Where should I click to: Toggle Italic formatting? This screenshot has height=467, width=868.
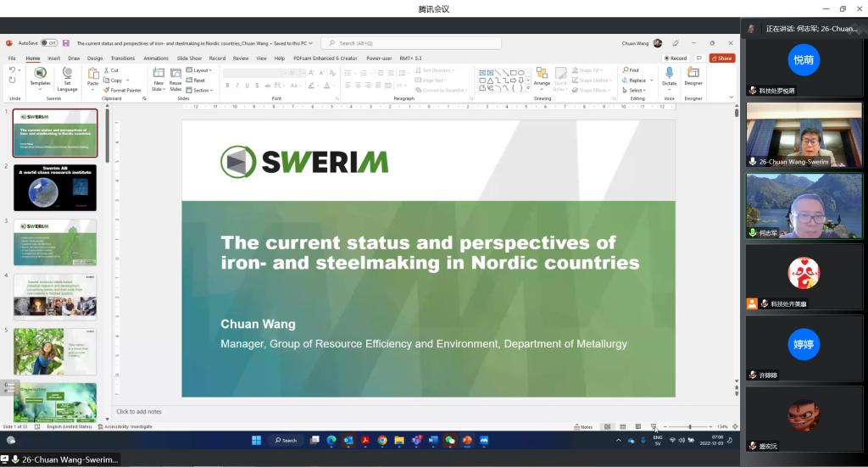pos(237,86)
